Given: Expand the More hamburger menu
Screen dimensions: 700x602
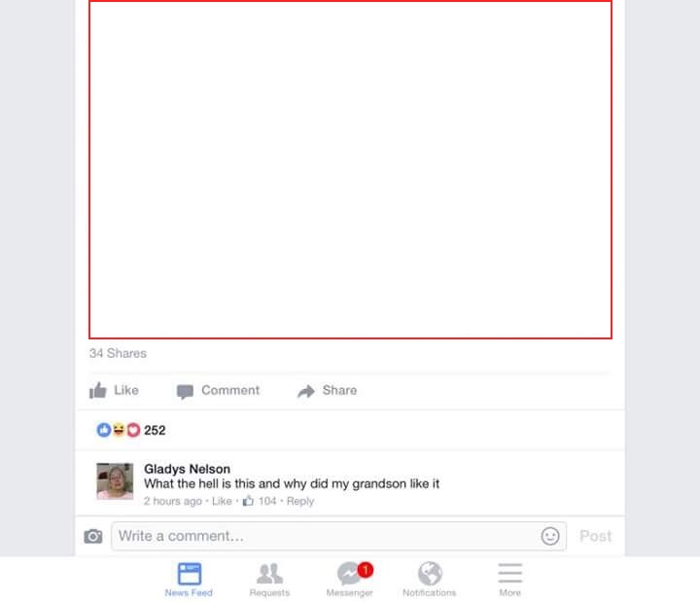Looking at the screenshot, I should (x=510, y=580).
